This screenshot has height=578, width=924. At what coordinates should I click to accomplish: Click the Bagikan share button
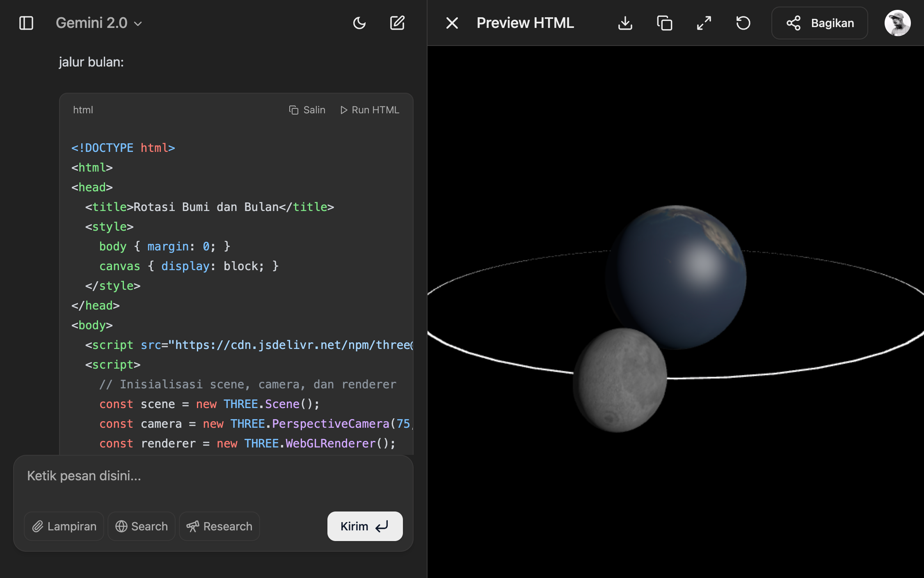click(x=819, y=23)
